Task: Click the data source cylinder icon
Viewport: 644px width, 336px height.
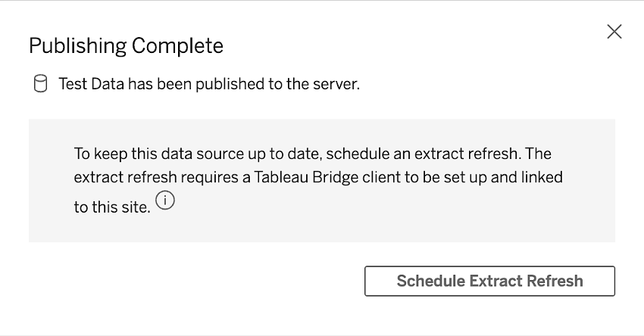Action: click(x=40, y=84)
